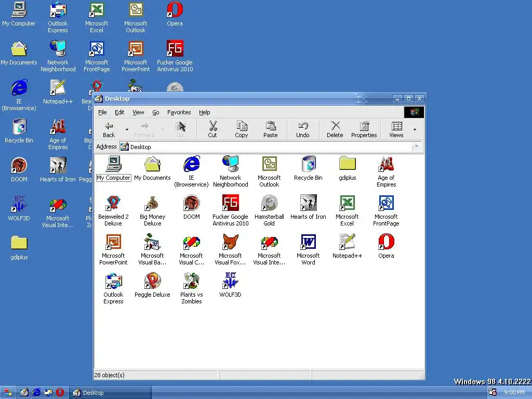Select Plants vs Zombies shortcut
532x399 pixels.
pos(191,288)
